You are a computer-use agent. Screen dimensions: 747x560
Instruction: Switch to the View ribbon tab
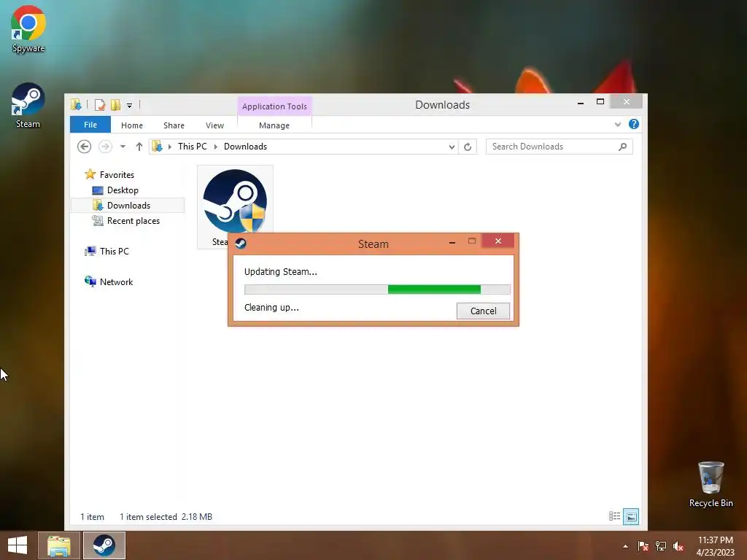pos(214,125)
